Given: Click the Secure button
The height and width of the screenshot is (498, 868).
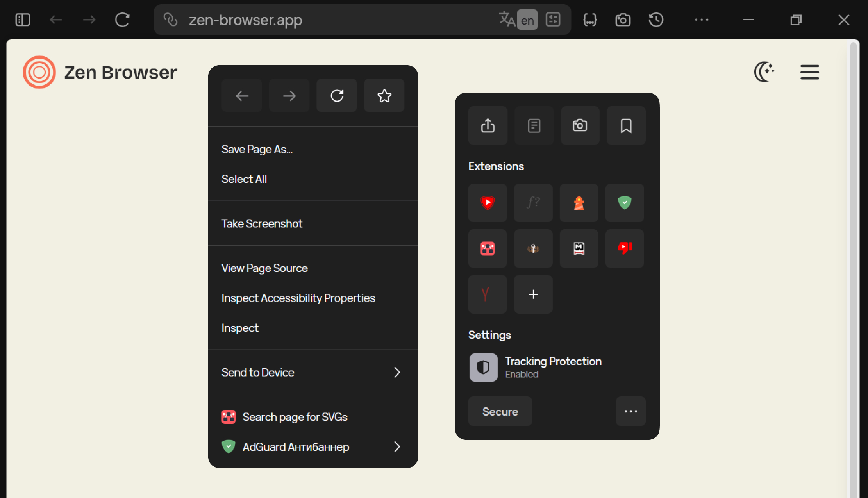Looking at the screenshot, I should [x=500, y=411].
